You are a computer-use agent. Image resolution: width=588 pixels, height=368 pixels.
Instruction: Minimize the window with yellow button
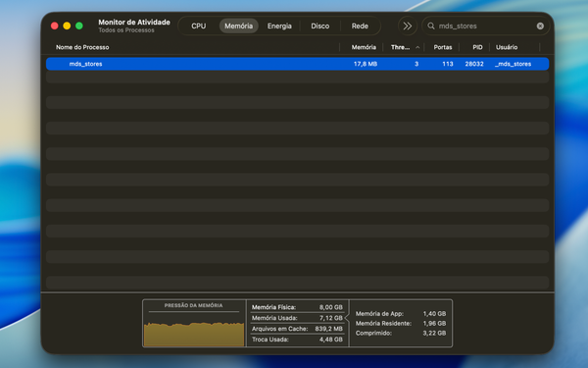67,26
